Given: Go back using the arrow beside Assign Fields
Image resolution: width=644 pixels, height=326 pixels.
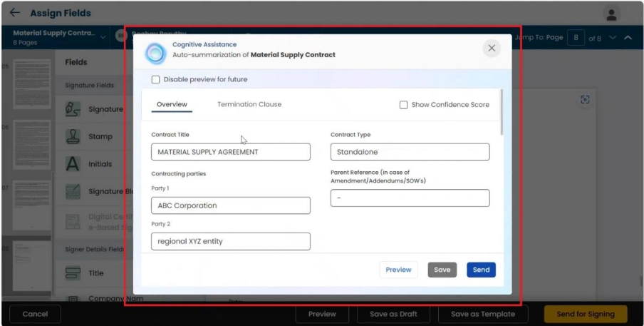Looking at the screenshot, I should click(x=15, y=13).
